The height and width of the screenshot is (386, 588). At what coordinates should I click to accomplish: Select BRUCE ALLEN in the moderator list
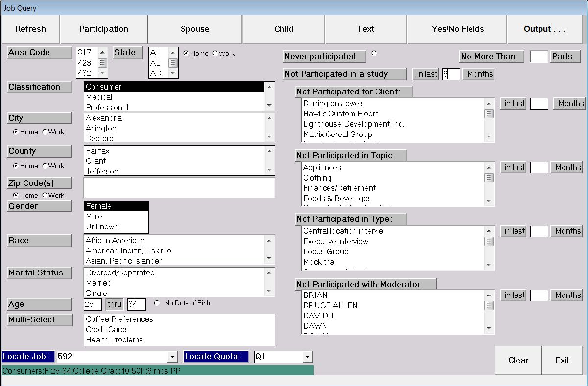[393, 306]
